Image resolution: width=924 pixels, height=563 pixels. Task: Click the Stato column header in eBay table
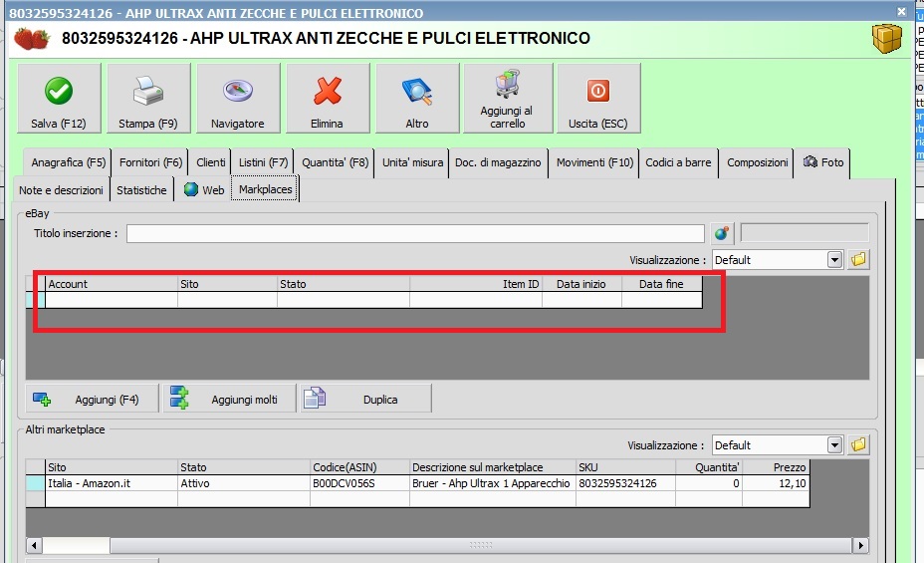point(344,284)
